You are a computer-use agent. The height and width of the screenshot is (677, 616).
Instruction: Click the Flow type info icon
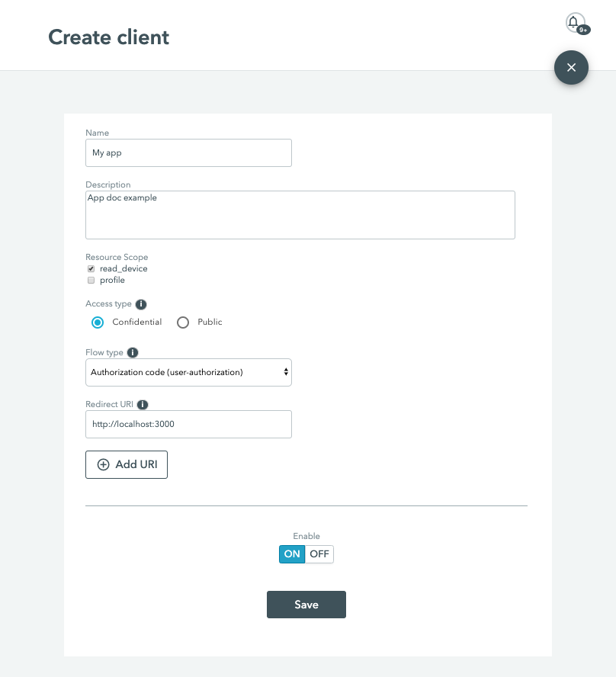pos(133,353)
